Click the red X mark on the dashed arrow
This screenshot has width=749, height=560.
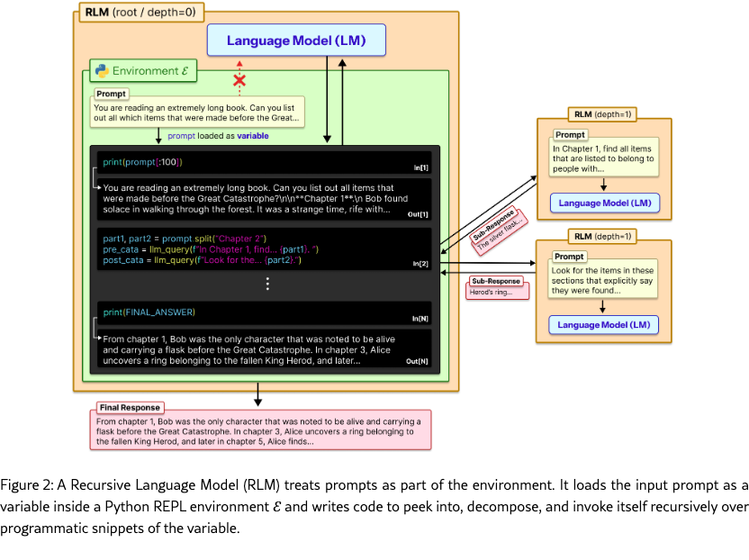[239, 81]
